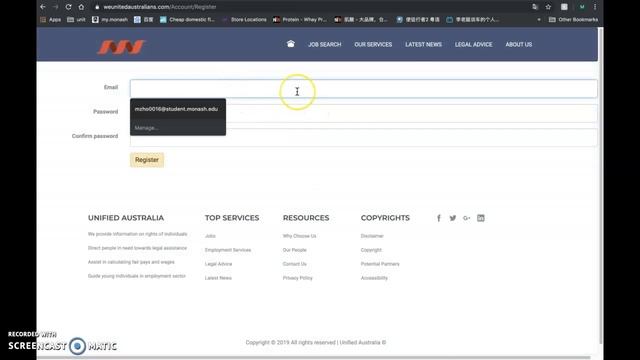Open ABOUT US navigation item
The image size is (640, 360).
tap(518, 44)
